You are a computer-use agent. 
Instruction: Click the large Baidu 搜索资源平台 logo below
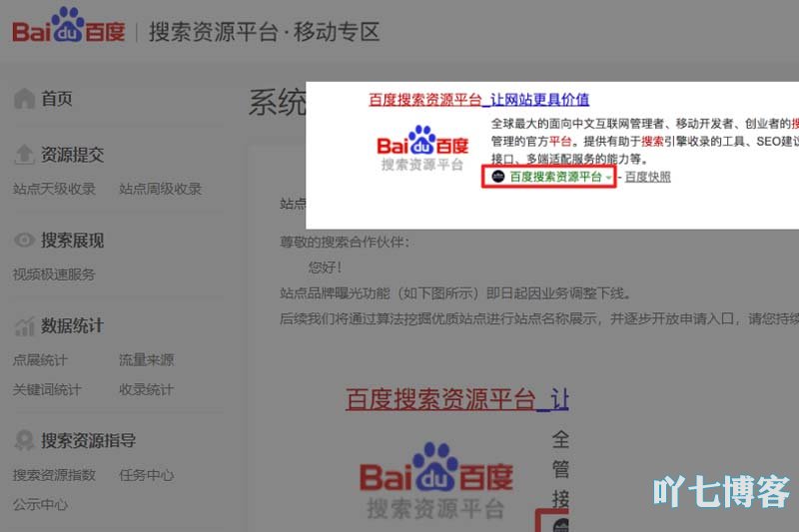436,480
